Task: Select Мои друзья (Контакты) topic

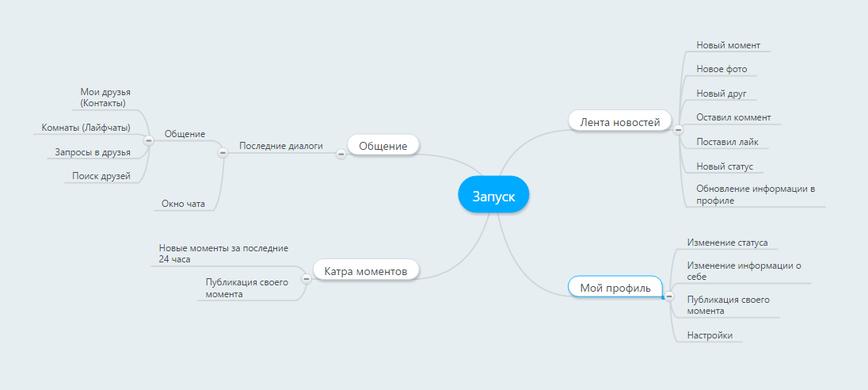Action: (x=105, y=97)
